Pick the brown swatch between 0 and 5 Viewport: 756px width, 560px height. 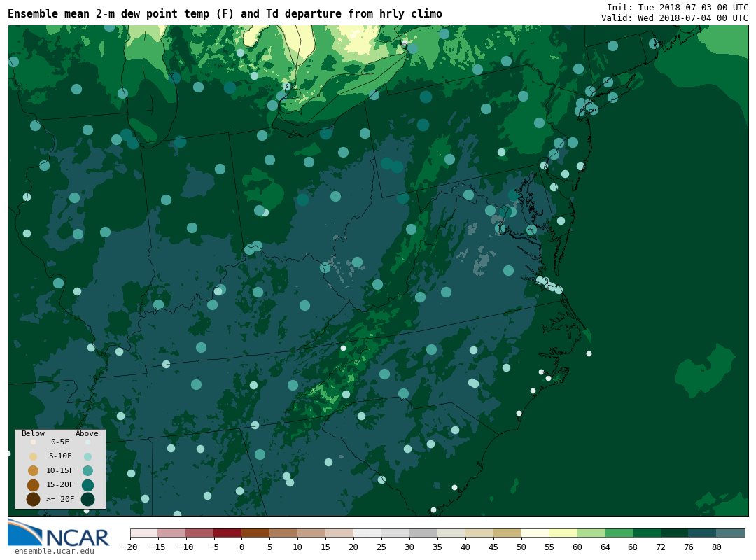point(255,533)
